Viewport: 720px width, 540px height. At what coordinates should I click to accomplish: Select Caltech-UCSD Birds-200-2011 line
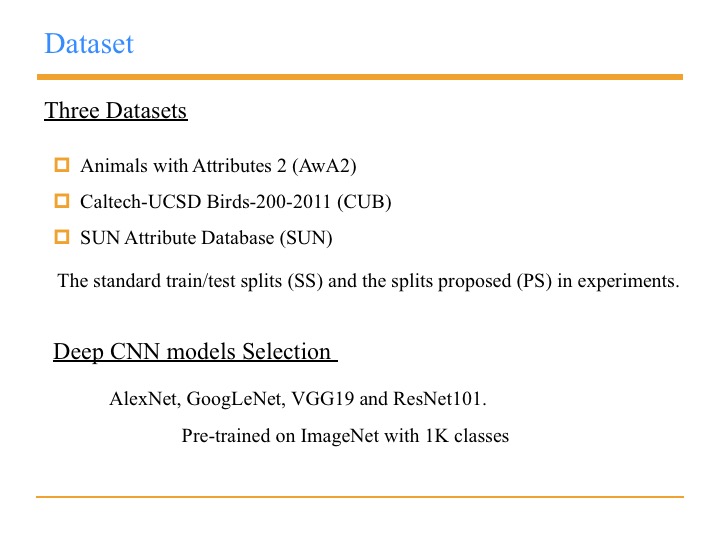[x=236, y=202]
